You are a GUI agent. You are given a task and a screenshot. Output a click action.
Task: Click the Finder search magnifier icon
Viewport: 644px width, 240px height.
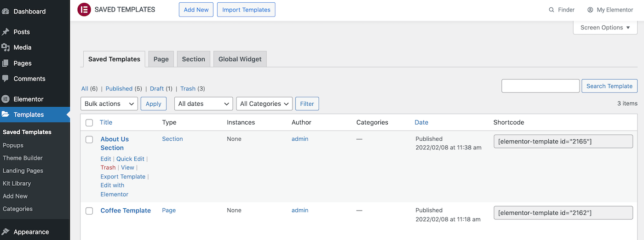coord(552,10)
